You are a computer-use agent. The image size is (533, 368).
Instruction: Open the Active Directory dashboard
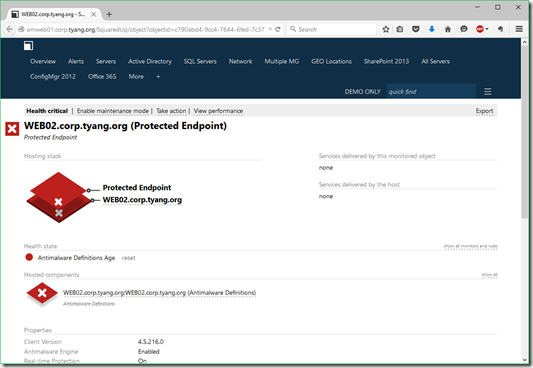tap(150, 61)
